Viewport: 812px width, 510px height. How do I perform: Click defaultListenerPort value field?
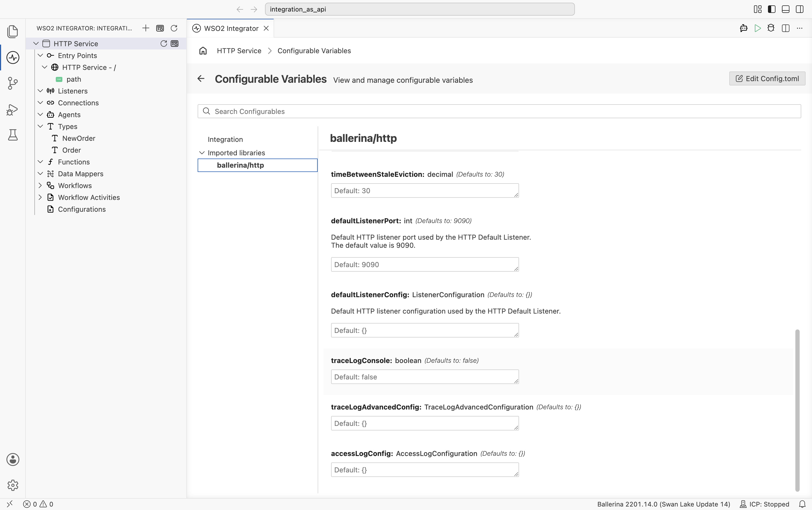[425, 264]
